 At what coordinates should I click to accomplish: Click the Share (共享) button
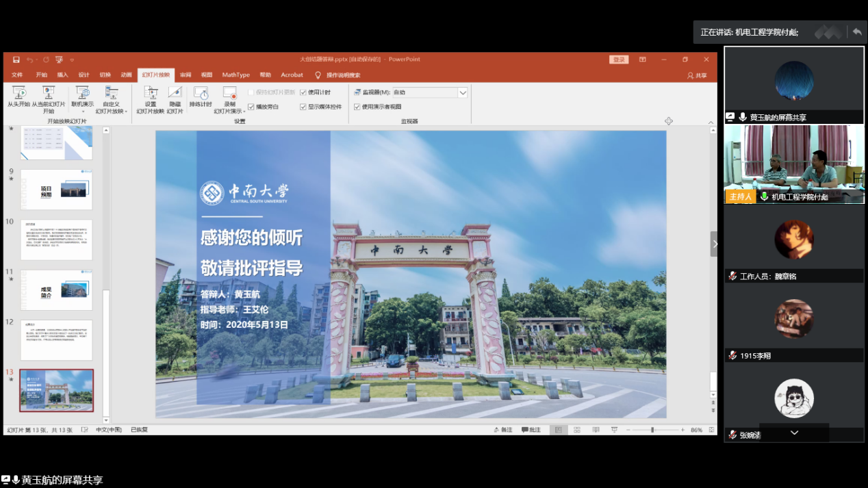(x=698, y=75)
